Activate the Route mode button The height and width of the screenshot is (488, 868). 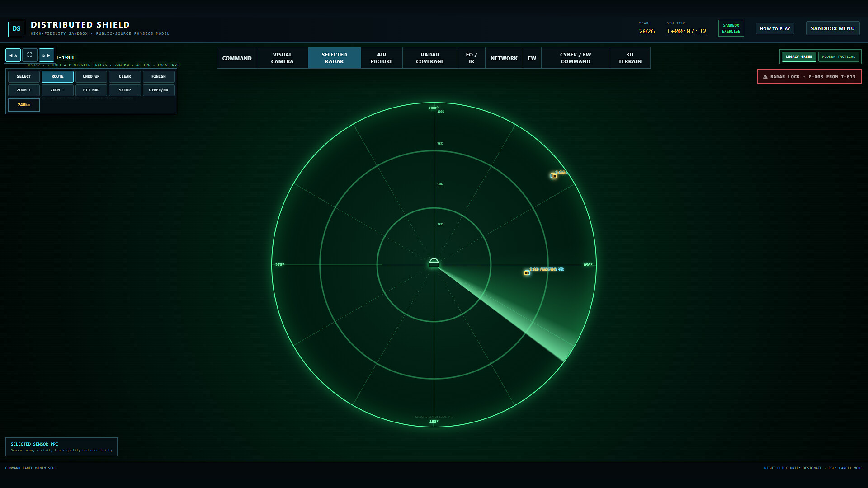(57, 77)
